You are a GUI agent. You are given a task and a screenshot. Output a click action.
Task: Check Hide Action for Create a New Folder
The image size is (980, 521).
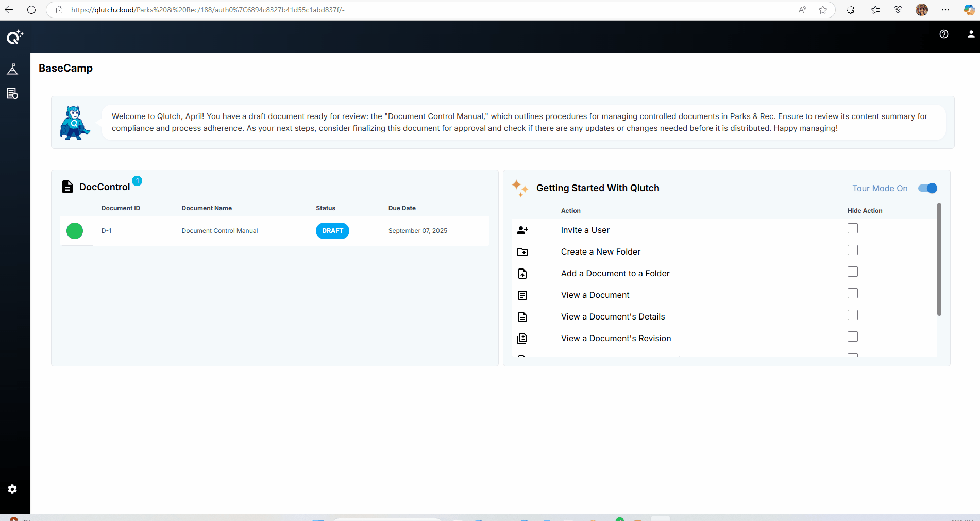coord(853,250)
